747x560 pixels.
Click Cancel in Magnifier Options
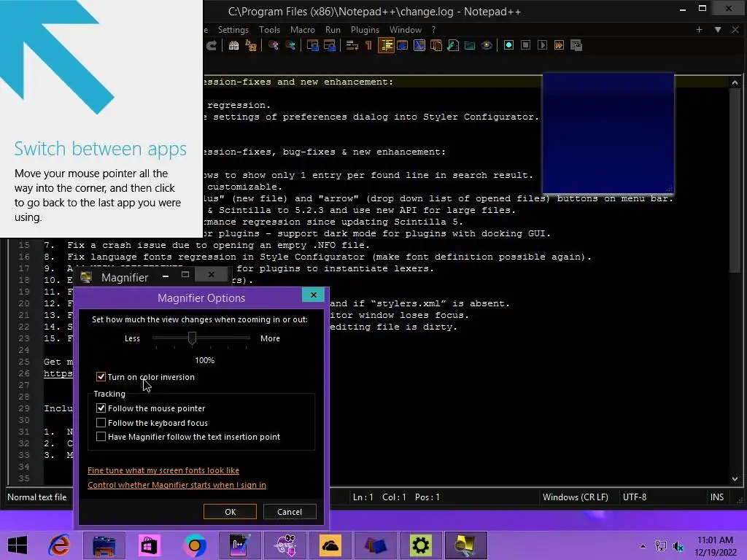click(x=290, y=512)
